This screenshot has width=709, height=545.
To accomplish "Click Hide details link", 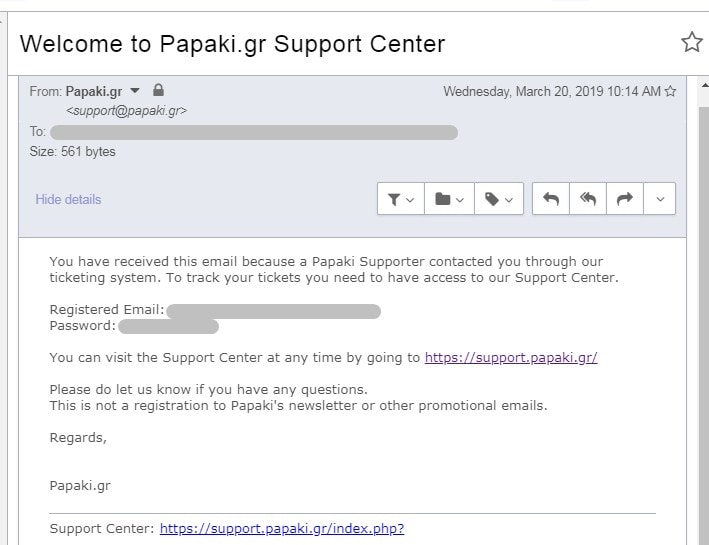I will click(68, 199).
